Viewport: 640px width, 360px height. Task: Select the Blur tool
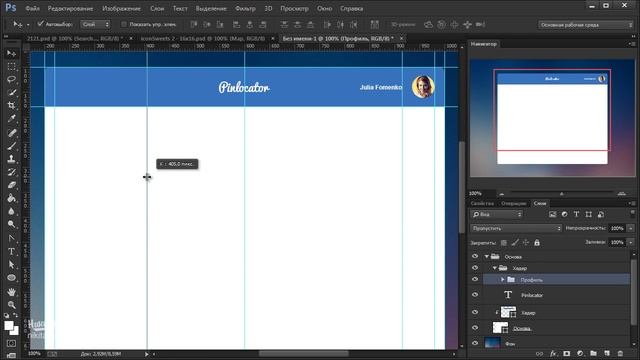click(x=11, y=211)
